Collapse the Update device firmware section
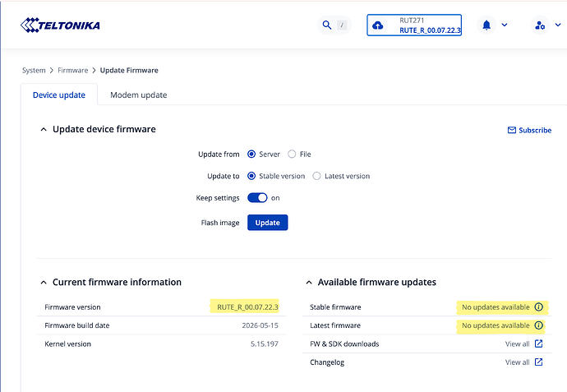The image size is (567, 392). [44, 130]
